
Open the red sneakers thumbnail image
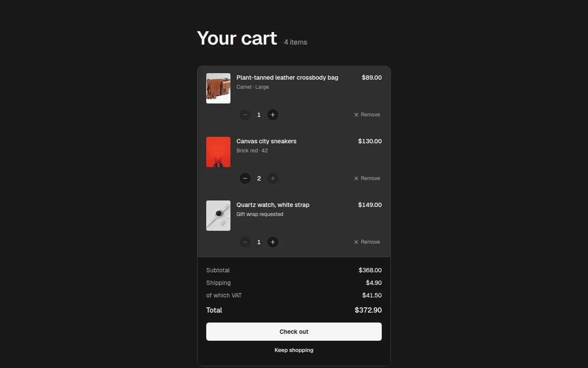click(x=218, y=152)
